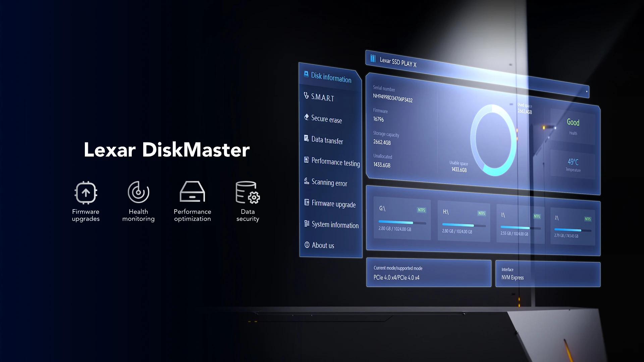Click the unallocated 1433.6GB value

[382, 165]
